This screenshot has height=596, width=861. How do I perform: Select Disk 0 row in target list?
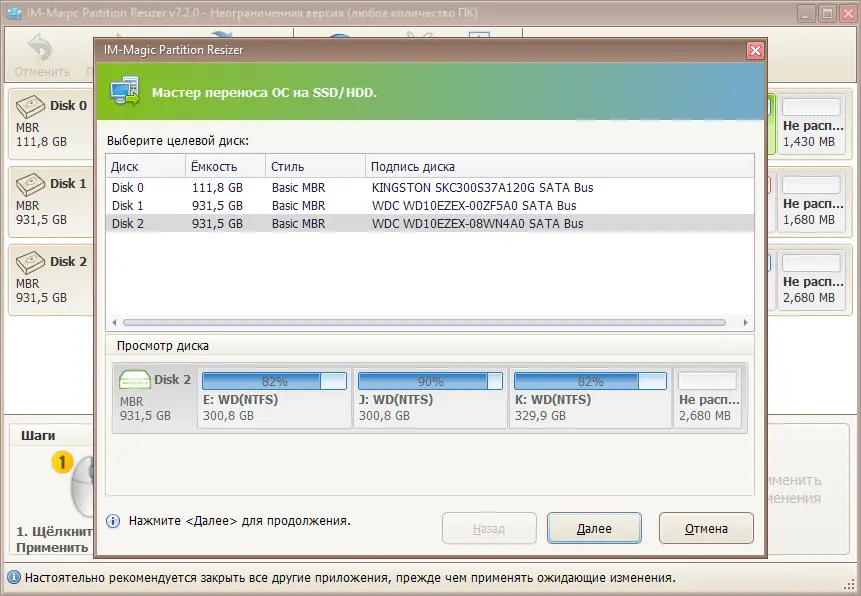429,187
